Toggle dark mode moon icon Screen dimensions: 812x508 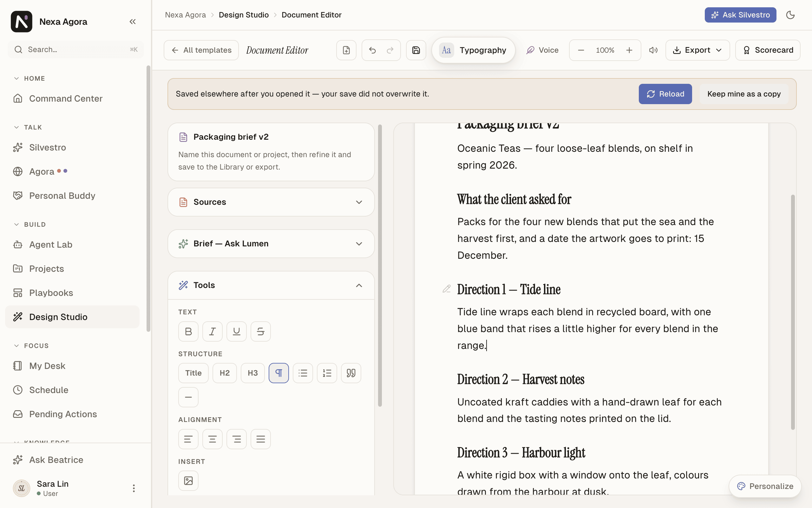pos(790,15)
